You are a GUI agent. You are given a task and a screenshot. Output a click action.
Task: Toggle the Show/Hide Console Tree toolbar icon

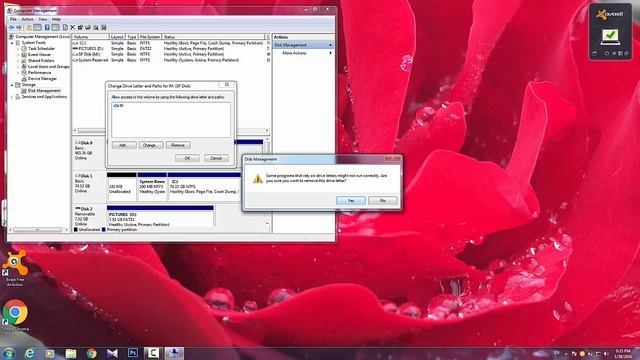pos(38,27)
